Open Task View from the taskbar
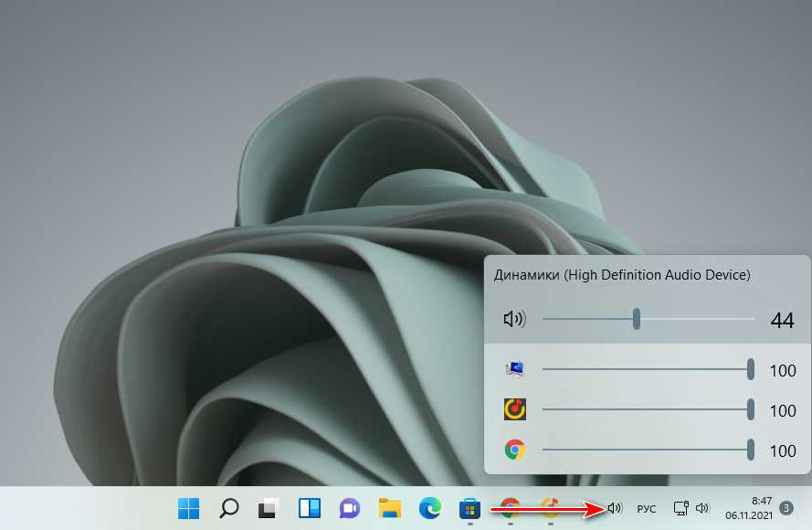The height and width of the screenshot is (530, 812). (x=268, y=508)
